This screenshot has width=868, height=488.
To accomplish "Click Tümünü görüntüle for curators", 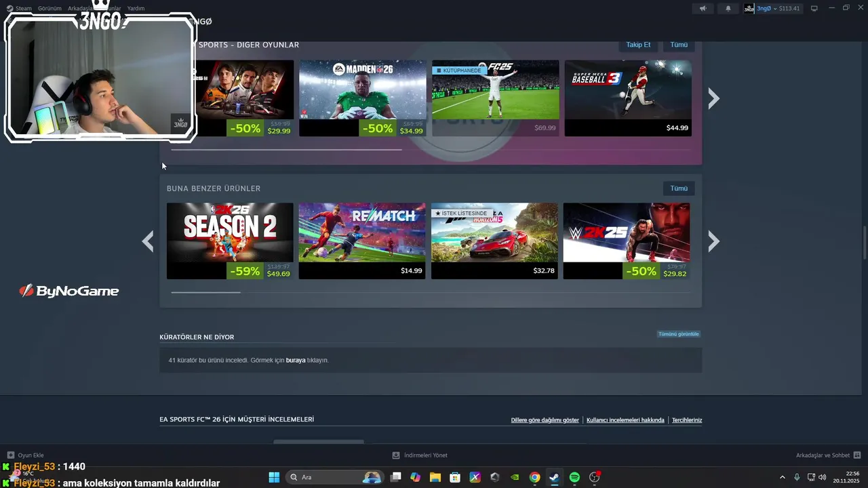I will click(x=678, y=334).
